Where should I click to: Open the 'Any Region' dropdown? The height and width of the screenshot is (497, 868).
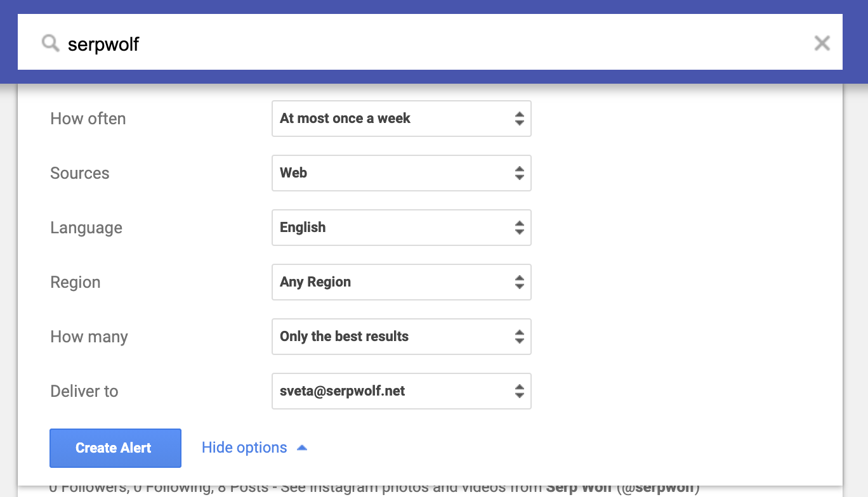(401, 282)
